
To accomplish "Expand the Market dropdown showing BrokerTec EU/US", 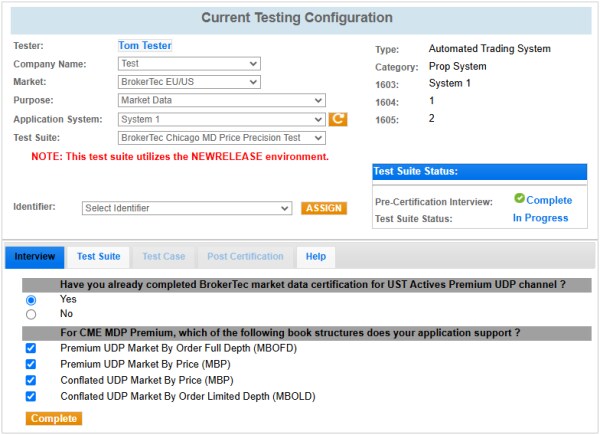I will pyautogui.click(x=189, y=82).
